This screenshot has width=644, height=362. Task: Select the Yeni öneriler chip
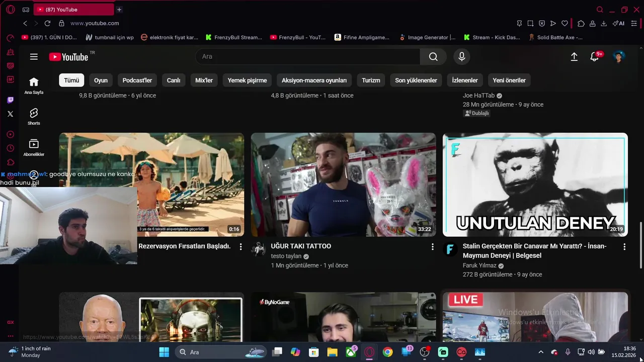click(509, 80)
